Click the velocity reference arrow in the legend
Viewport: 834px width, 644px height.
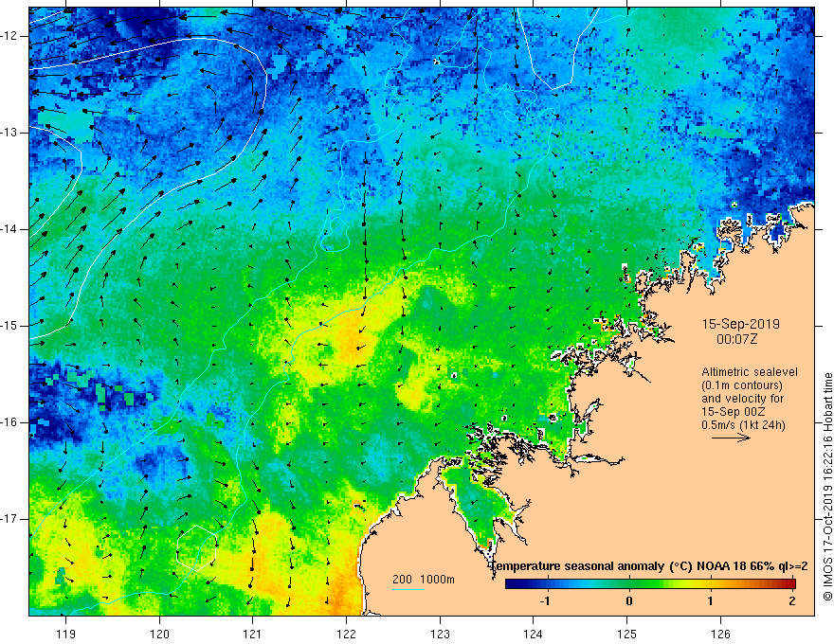731,438
